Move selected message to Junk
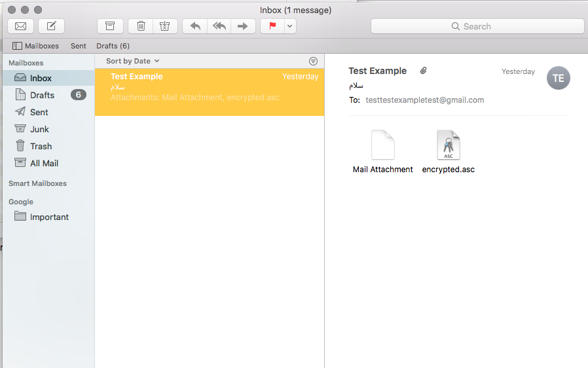Screen dimensions: 588x368 (x=164, y=26)
